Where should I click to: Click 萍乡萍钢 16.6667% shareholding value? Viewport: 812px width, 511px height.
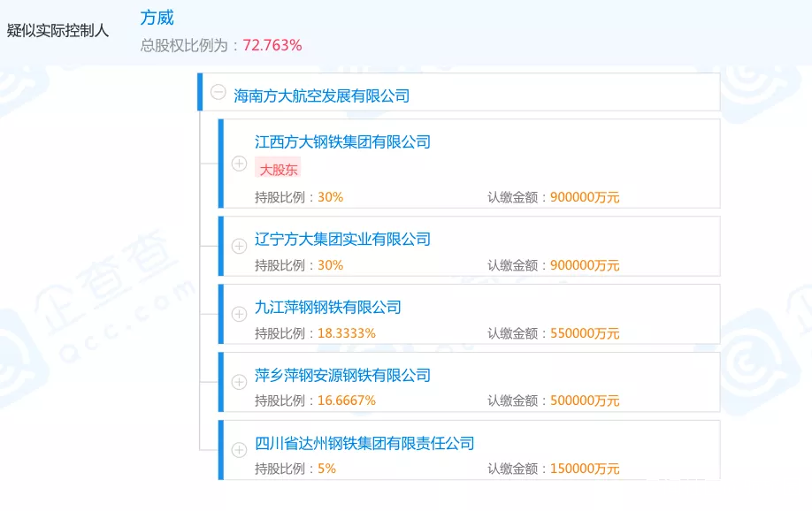pos(346,400)
